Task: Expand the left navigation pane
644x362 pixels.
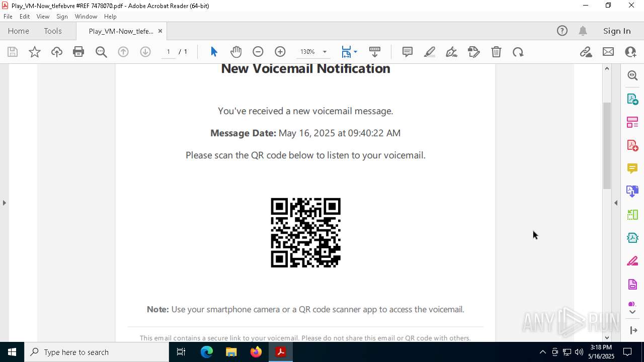Action: coord(5,203)
